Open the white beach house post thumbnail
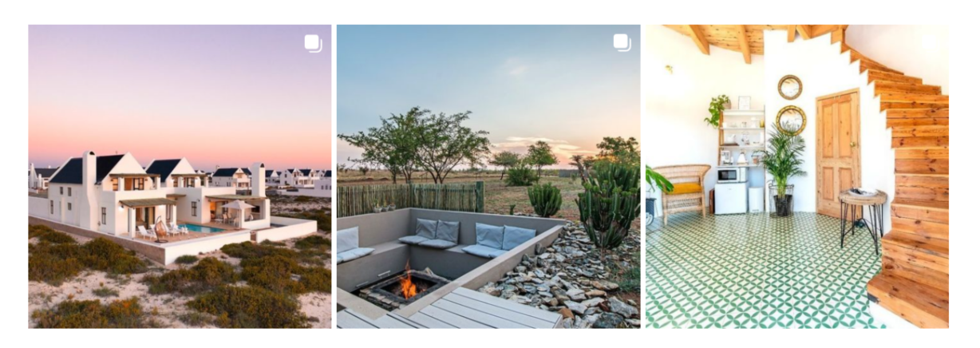 click(180, 176)
